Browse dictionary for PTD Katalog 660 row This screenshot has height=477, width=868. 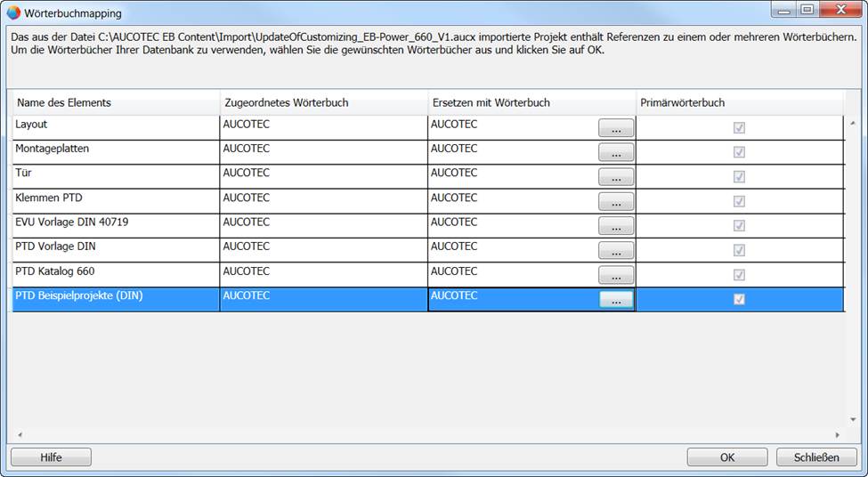[x=616, y=275]
